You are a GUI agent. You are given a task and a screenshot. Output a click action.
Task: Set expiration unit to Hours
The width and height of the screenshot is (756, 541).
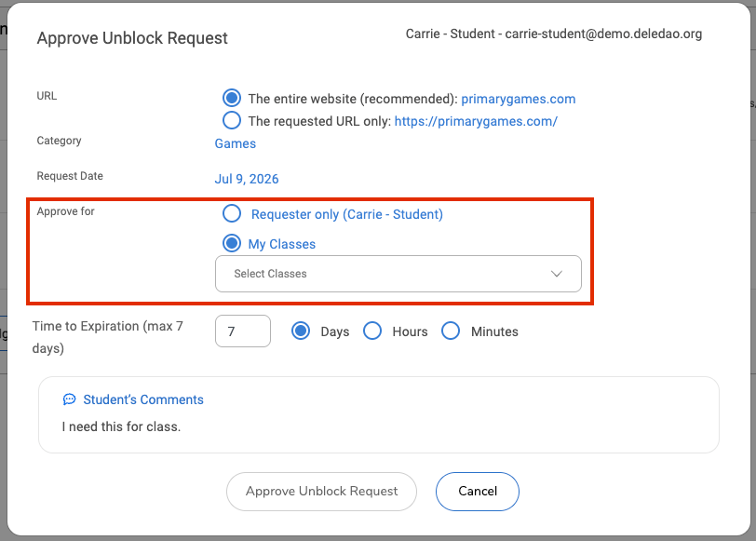coord(372,331)
